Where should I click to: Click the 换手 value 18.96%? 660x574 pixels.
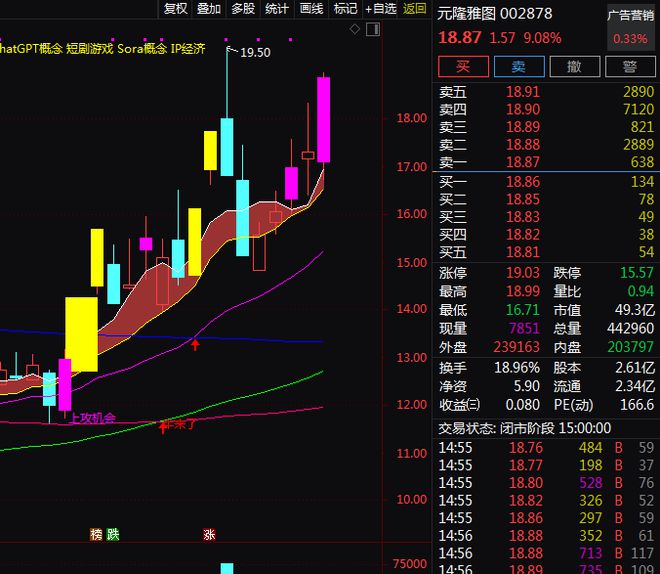[517, 368]
